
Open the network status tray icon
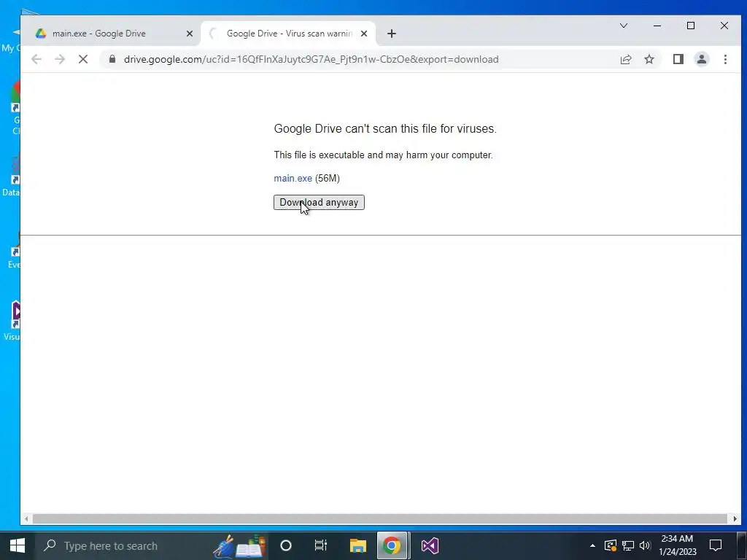pyautogui.click(x=628, y=545)
